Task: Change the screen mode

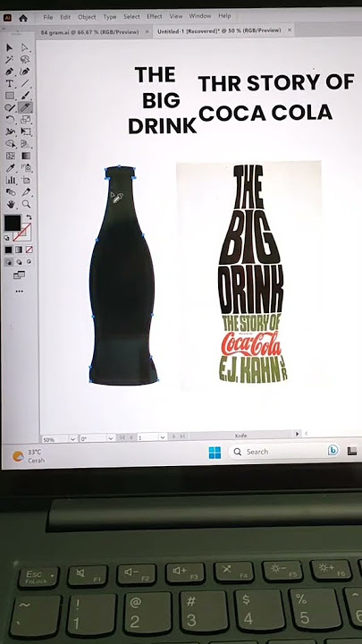Action: point(20,275)
